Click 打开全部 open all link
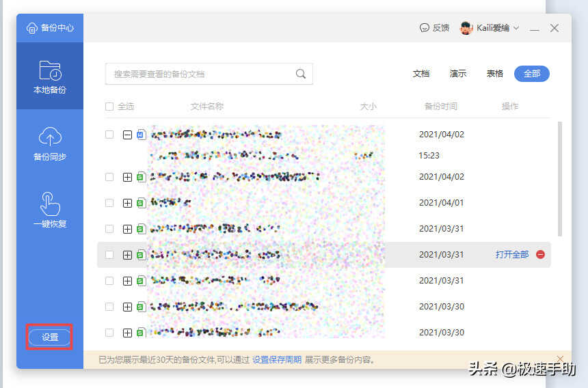 coord(512,255)
